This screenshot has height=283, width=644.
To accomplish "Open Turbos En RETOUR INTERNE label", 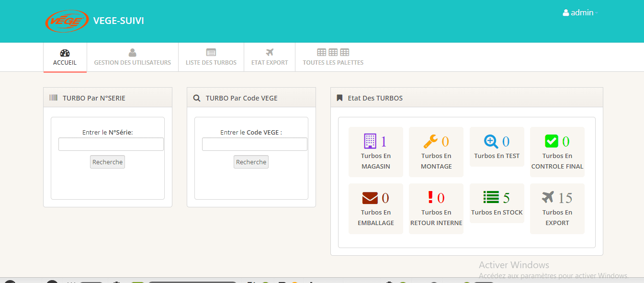I will (436, 218).
